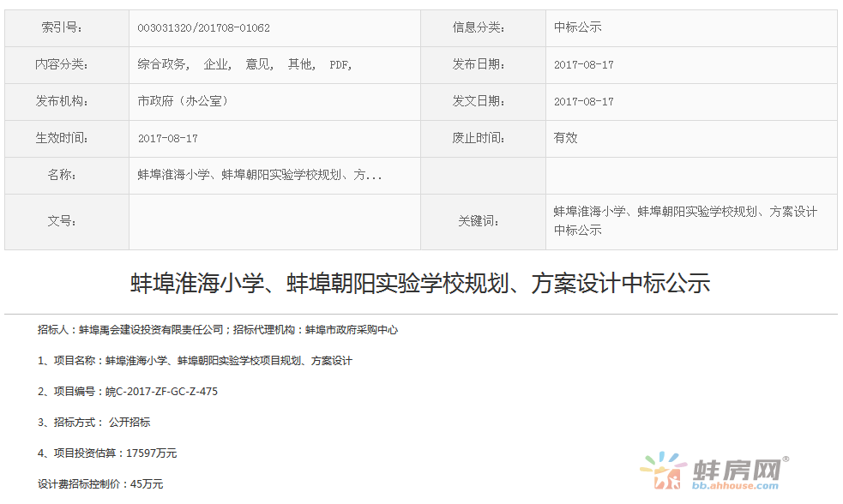Click the 文号 label

61,221
